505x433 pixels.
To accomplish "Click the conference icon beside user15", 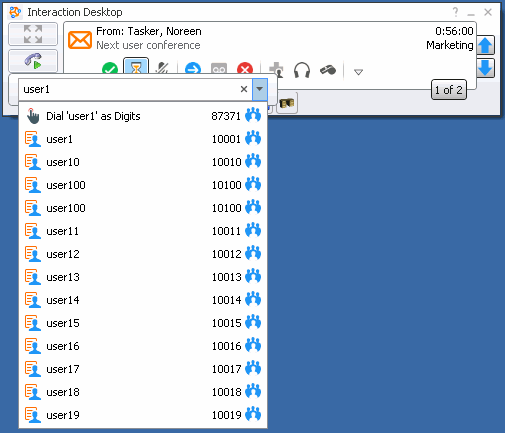I will tap(253, 323).
